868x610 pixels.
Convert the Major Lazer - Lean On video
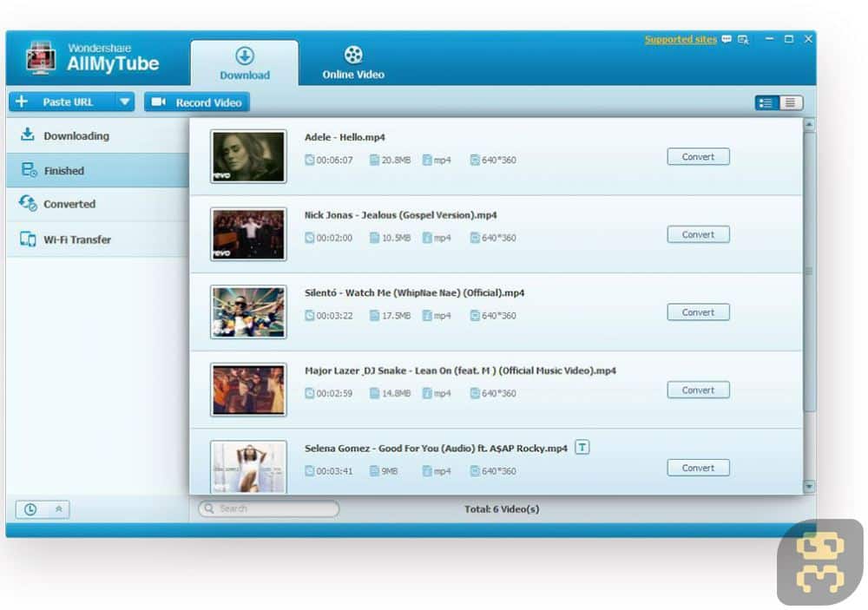click(698, 390)
